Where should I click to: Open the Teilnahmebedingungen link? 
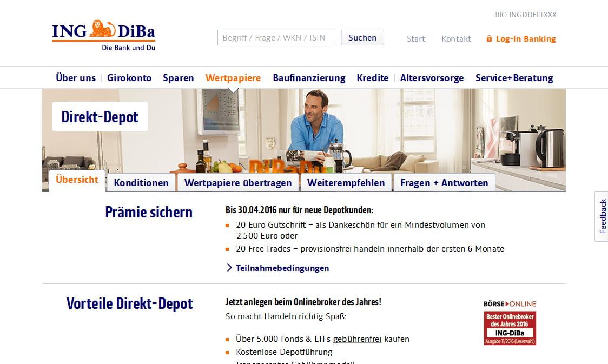click(282, 268)
